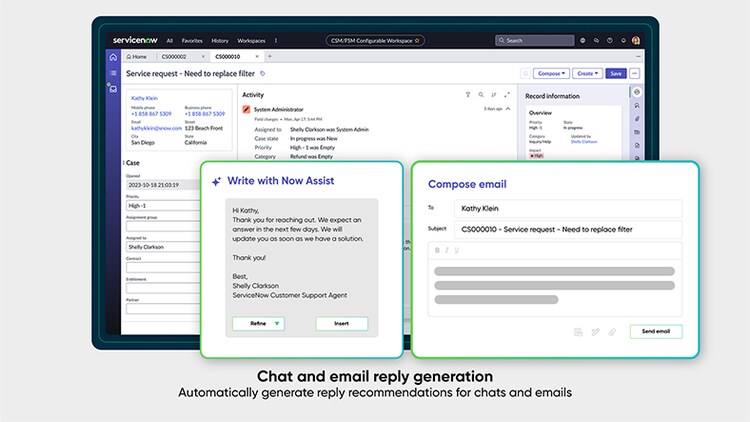The height and width of the screenshot is (422, 750).
Task: Open the Workspaces menu
Action: coord(251,41)
